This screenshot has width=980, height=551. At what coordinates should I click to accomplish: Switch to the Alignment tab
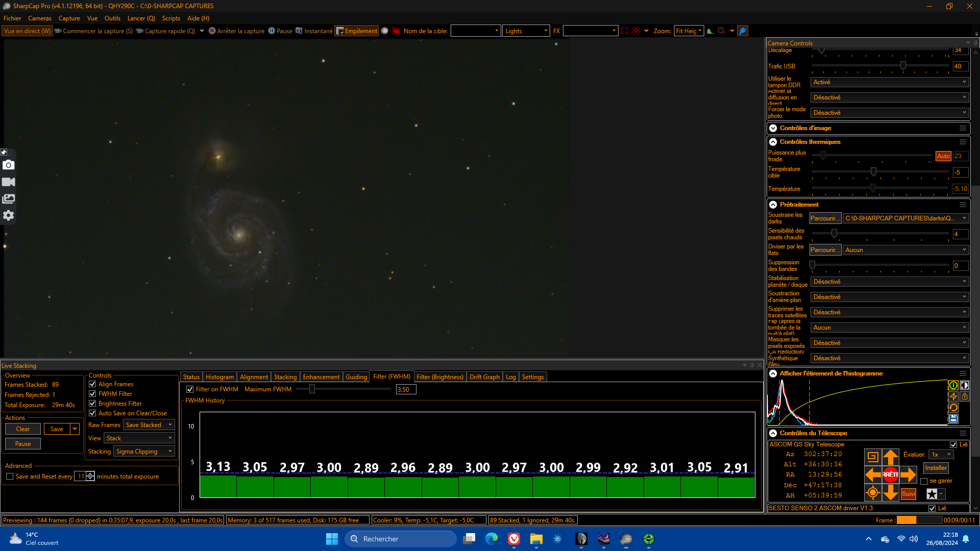[254, 377]
